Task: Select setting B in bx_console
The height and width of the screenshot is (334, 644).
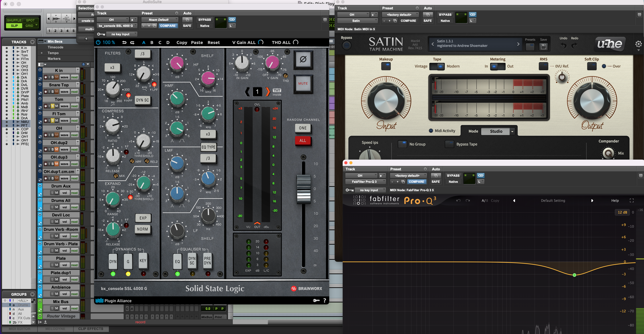Action: tap(152, 43)
